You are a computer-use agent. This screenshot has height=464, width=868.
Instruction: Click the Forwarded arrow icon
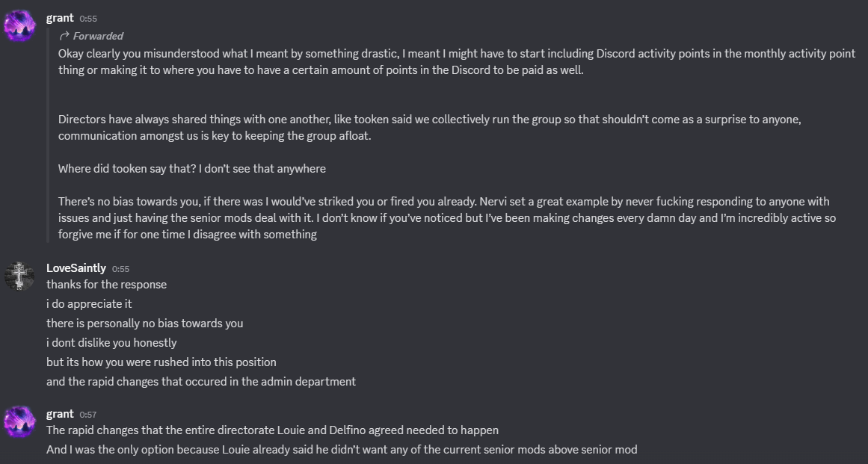pos(64,36)
